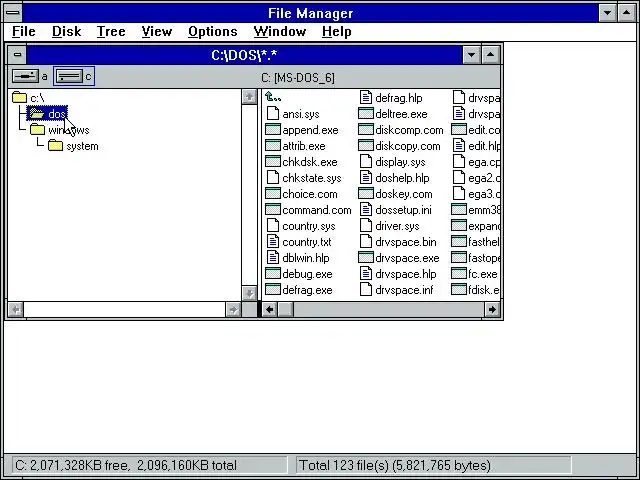Select drive C hard disk icon
The image size is (640, 480).
pos(69,76)
